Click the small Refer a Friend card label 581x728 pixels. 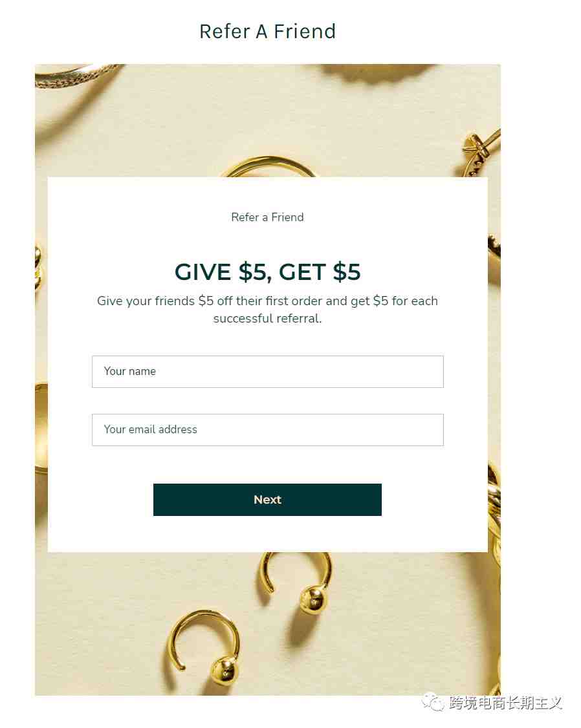pos(267,217)
